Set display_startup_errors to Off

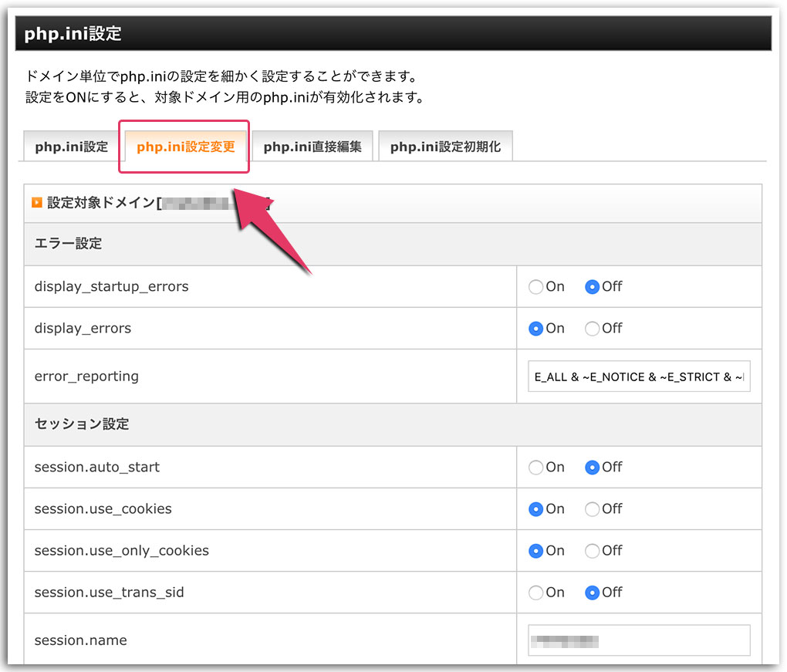(x=592, y=287)
